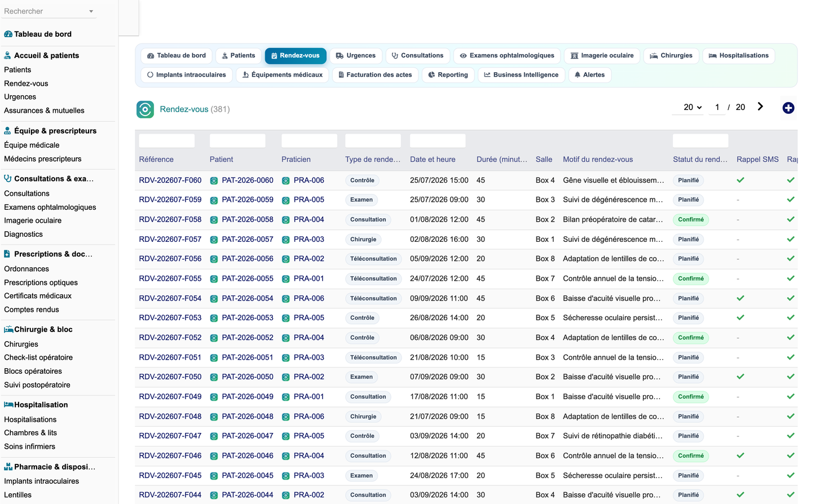Click bell icon in Alertes tab
815x504 pixels.
point(578,75)
